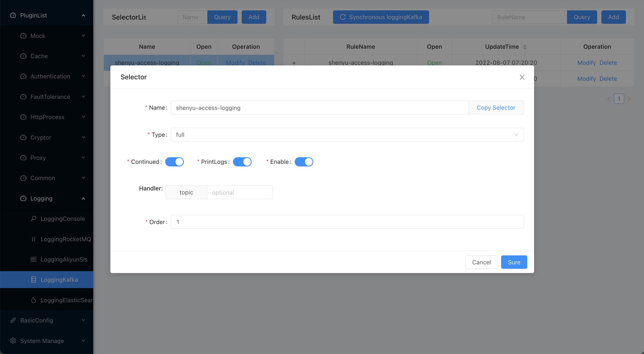644x354 pixels.
Task: Open the LoggingKafka menu item
Action: click(59, 279)
